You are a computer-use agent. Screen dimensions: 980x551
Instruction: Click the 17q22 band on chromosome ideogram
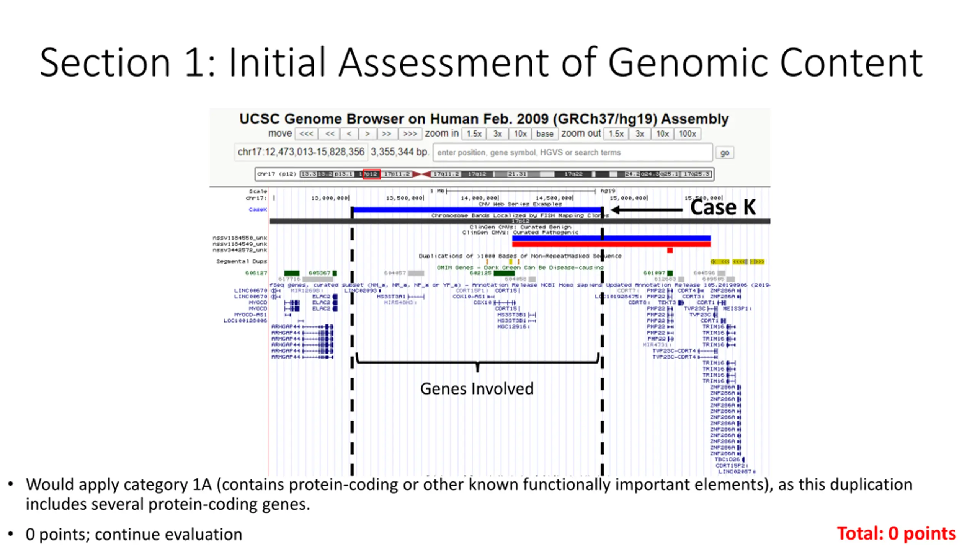click(573, 174)
